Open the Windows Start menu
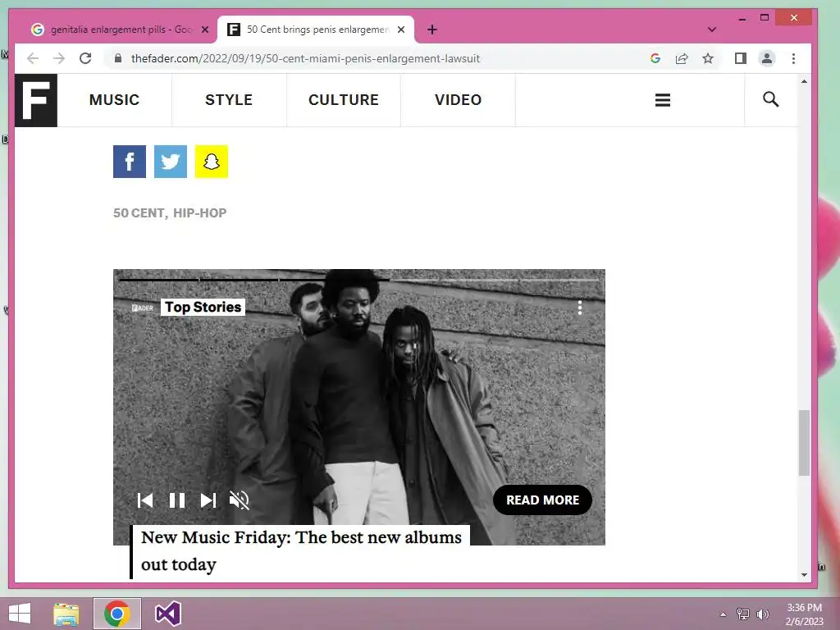The width and height of the screenshot is (840, 630). pos(20,614)
